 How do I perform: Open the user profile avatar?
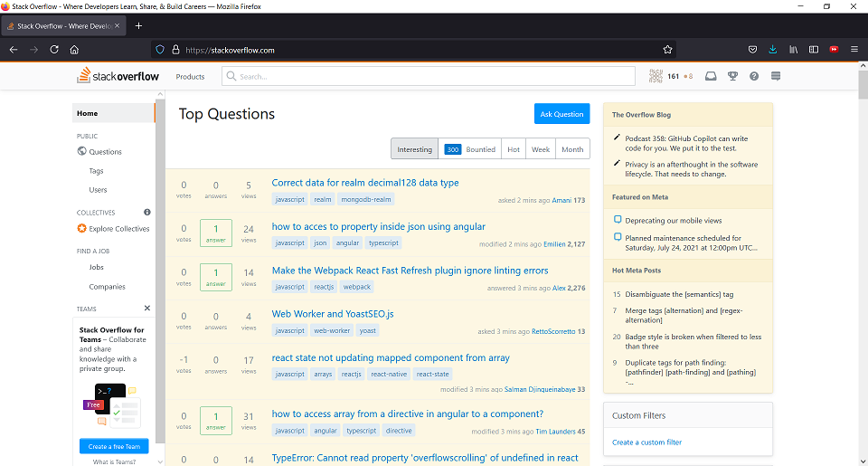tap(656, 77)
